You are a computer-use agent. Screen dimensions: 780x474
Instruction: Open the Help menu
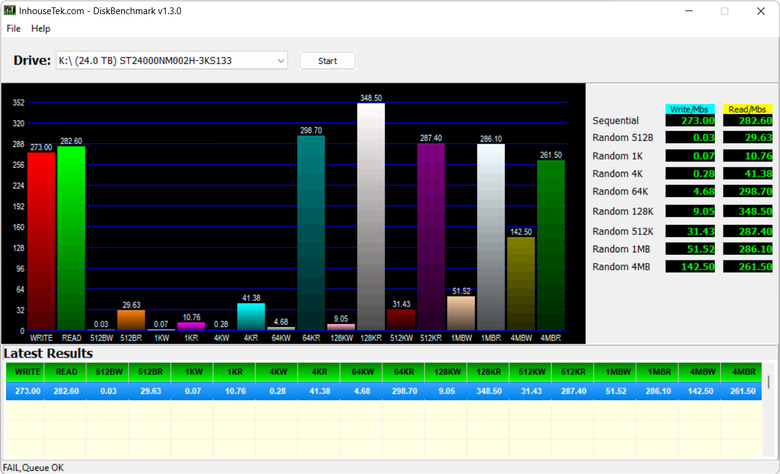tap(41, 28)
